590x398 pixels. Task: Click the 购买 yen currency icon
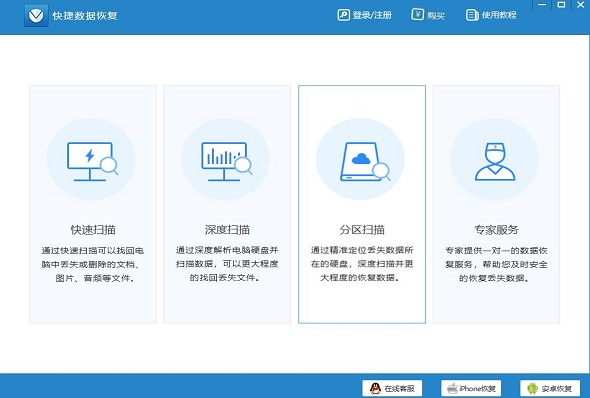tap(417, 15)
